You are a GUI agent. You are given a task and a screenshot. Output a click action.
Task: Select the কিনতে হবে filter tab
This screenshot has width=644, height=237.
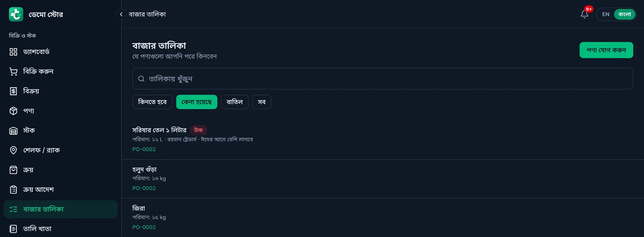tap(152, 102)
